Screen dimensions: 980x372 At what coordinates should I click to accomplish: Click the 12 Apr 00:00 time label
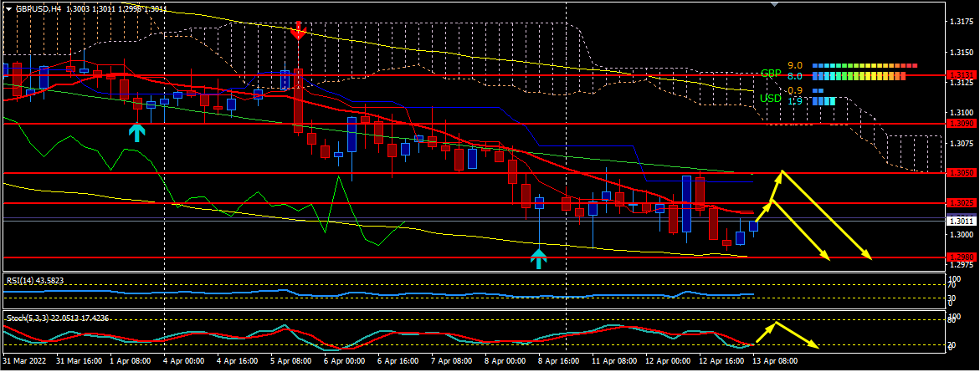(x=669, y=361)
